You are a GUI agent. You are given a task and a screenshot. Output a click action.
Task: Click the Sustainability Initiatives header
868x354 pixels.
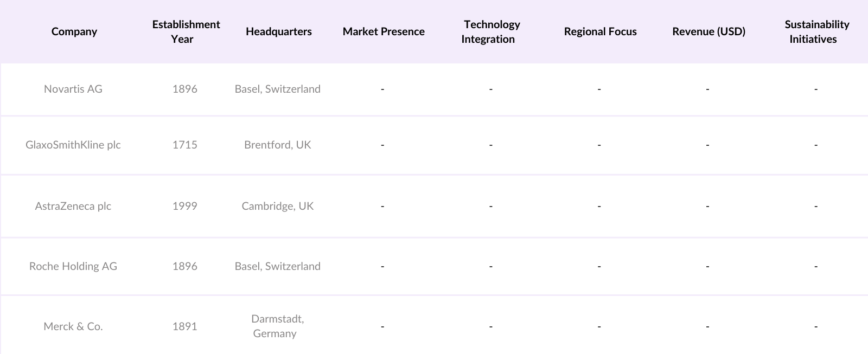[815, 31]
